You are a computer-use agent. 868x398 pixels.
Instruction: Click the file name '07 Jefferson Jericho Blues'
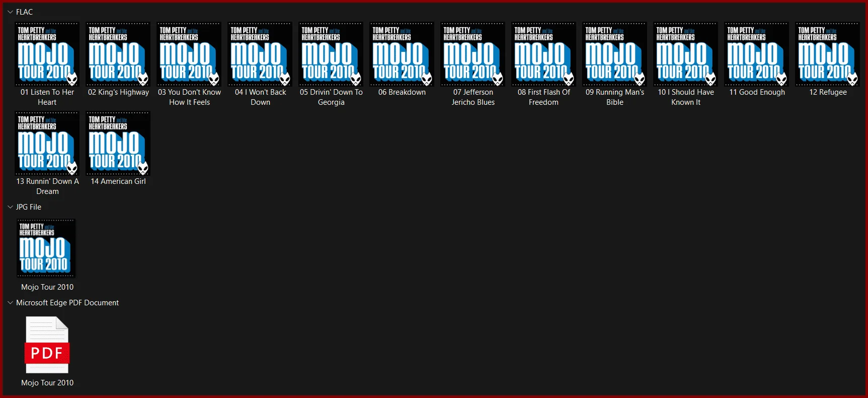point(473,97)
